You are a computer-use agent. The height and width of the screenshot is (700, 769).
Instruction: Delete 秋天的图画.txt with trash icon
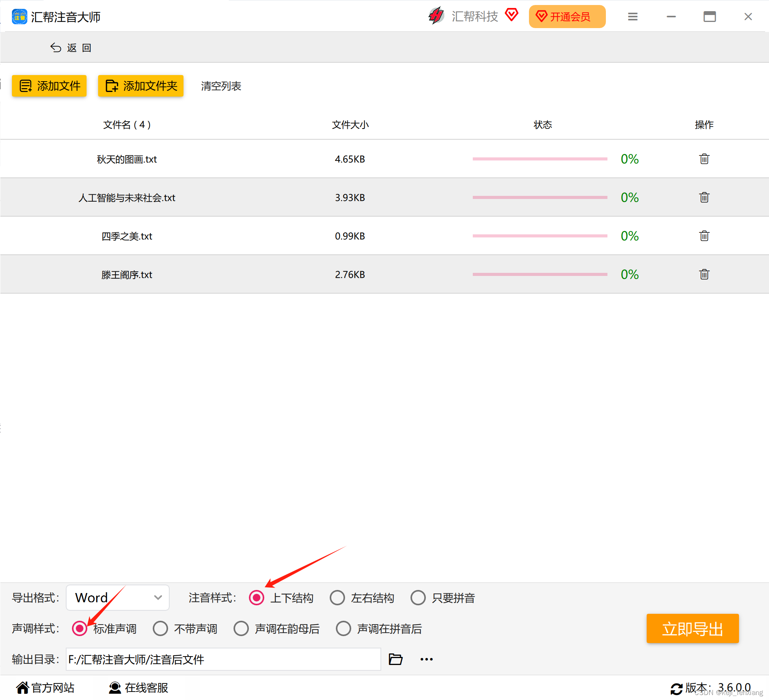(x=704, y=159)
